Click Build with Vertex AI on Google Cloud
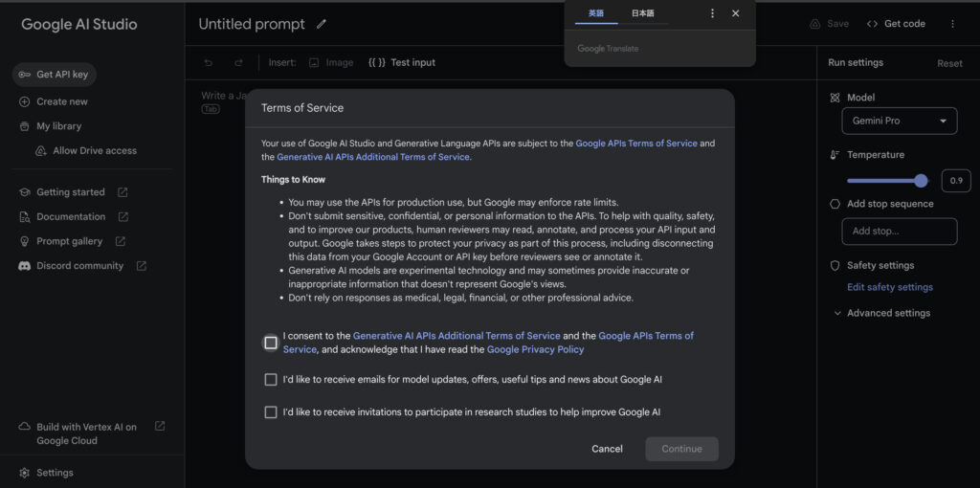This screenshot has height=488, width=980. coord(86,433)
